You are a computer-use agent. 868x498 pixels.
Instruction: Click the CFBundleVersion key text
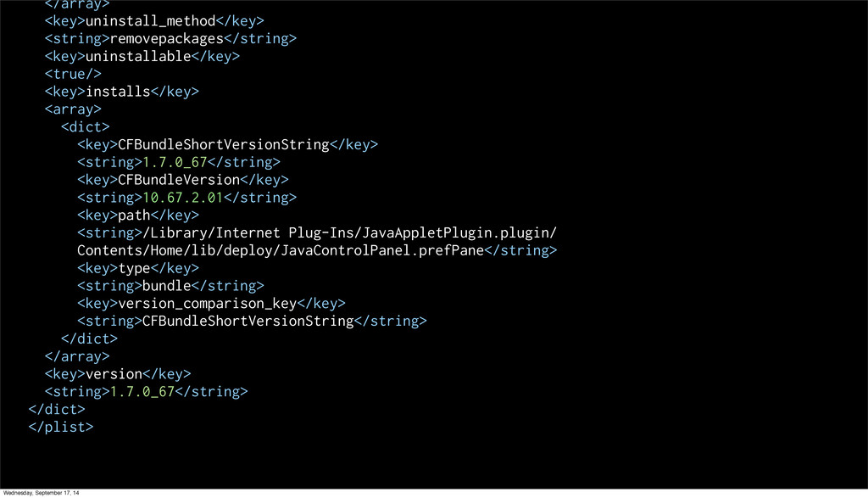pos(178,180)
